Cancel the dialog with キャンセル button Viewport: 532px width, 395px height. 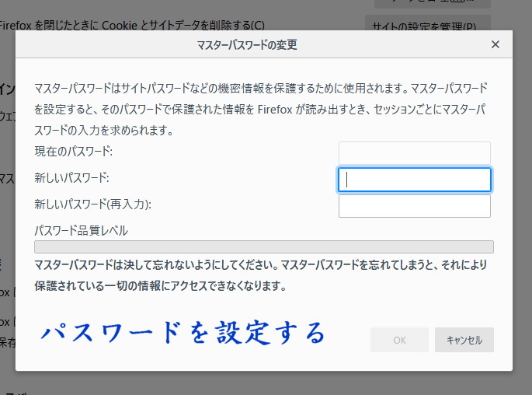464,340
